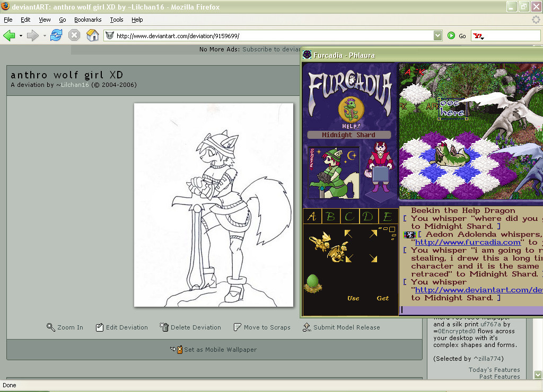
Task: Open the Forward button history dropdown
Action: 45,35
